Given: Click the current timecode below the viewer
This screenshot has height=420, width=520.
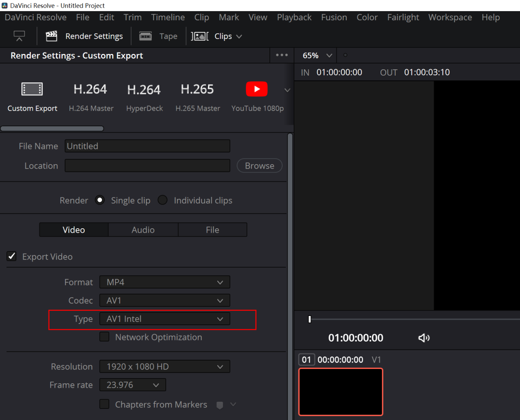Looking at the screenshot, I should pyautogui.click(x=355, y=338).
